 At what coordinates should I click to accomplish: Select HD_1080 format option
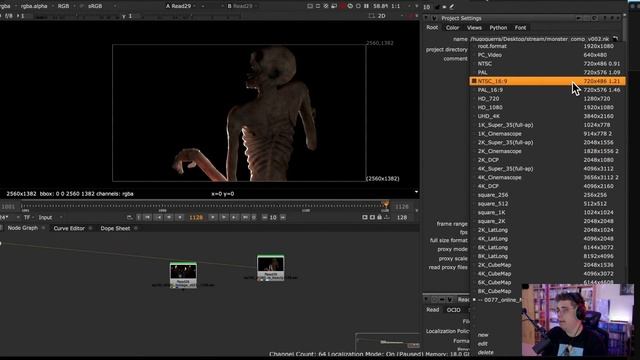547,107
